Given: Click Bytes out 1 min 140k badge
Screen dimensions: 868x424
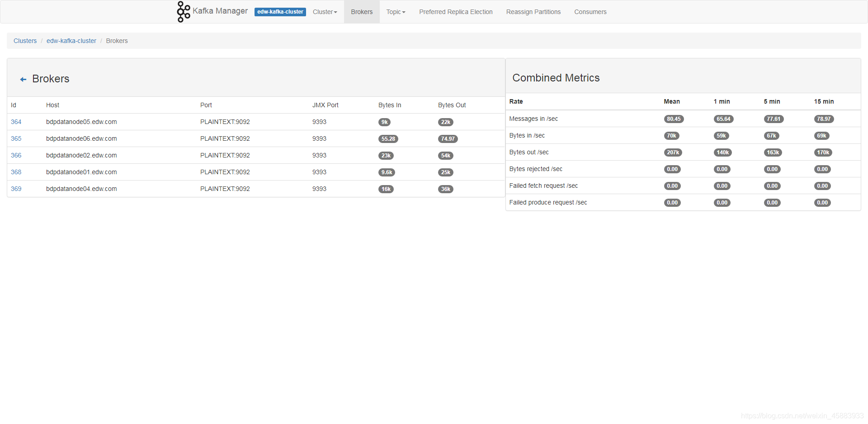Looking at the screenshot, I should 723,152.
